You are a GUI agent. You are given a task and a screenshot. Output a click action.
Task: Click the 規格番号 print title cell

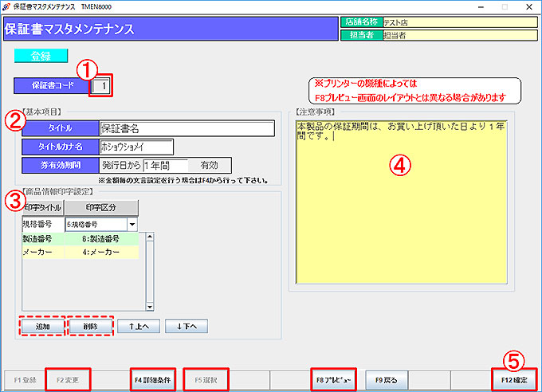pyautogui.click(x=43, y=225)
